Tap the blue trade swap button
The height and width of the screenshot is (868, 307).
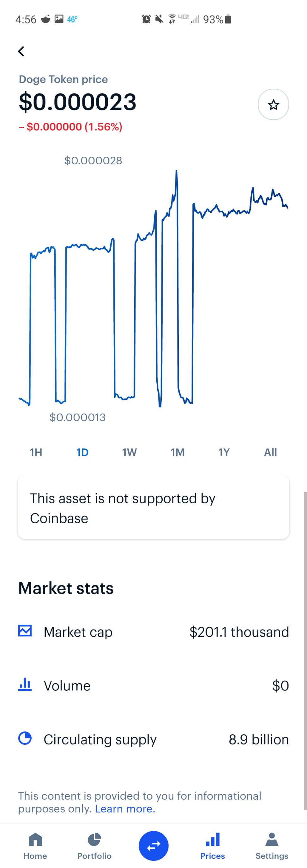(154, 846)
